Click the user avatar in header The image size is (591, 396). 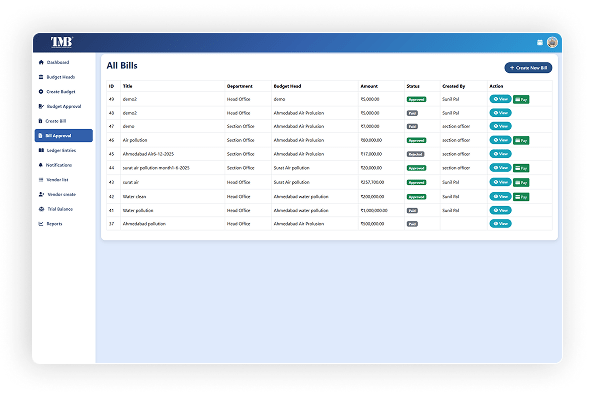pyautogui.click(x=552, y=42)
